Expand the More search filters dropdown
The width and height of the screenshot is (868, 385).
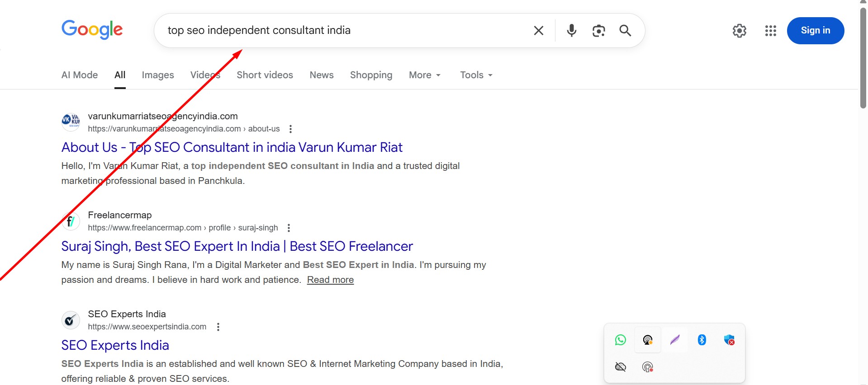424,75
